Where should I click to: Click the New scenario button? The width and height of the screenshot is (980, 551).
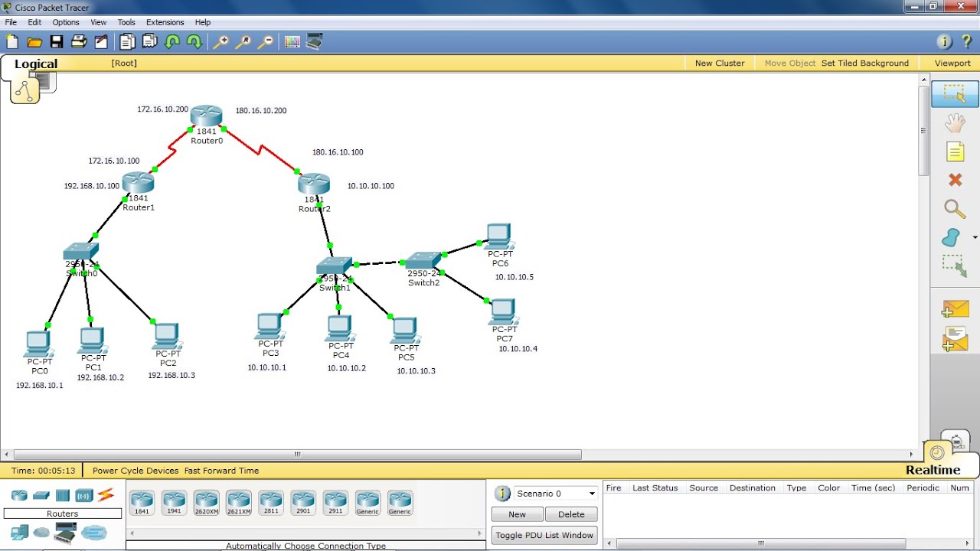pos(517,514)
